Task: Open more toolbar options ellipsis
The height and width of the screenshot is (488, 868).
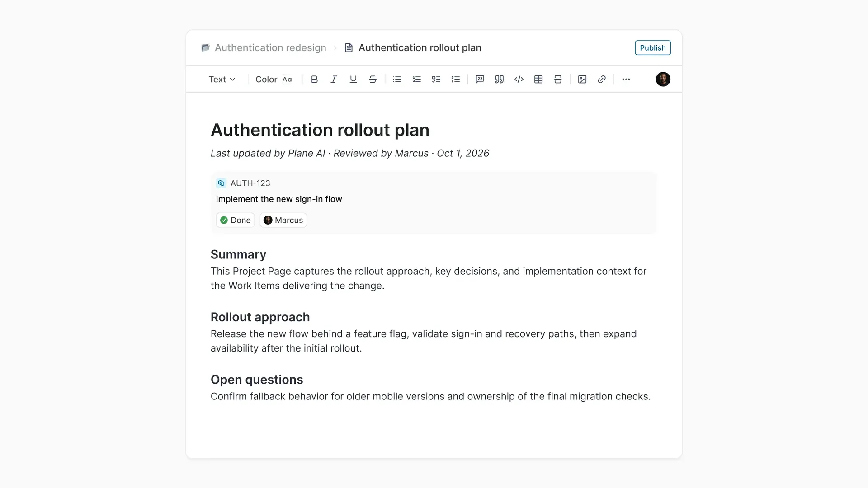Action: [x=626, y=80]
